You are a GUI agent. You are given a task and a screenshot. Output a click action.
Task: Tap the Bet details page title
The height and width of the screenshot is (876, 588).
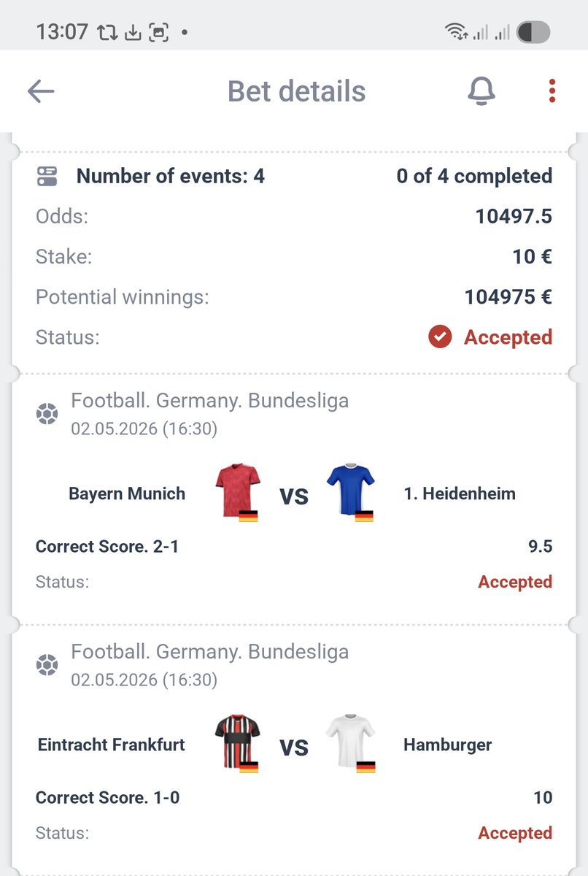pyautogui.click(x=296, y=91)
